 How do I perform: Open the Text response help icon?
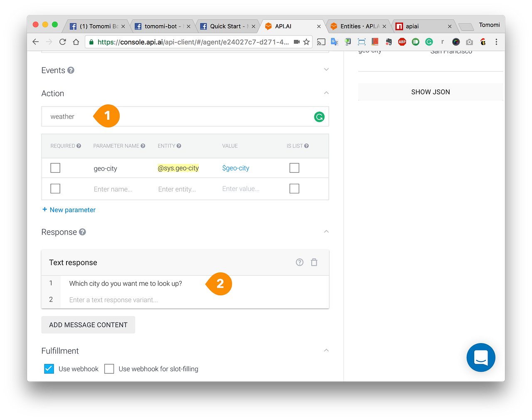tap(299, 262)
